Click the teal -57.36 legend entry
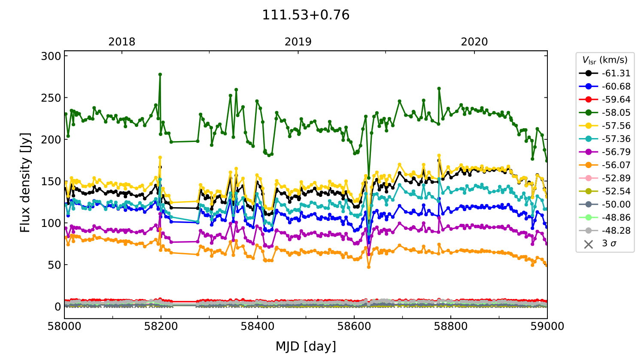 point(605,139)
